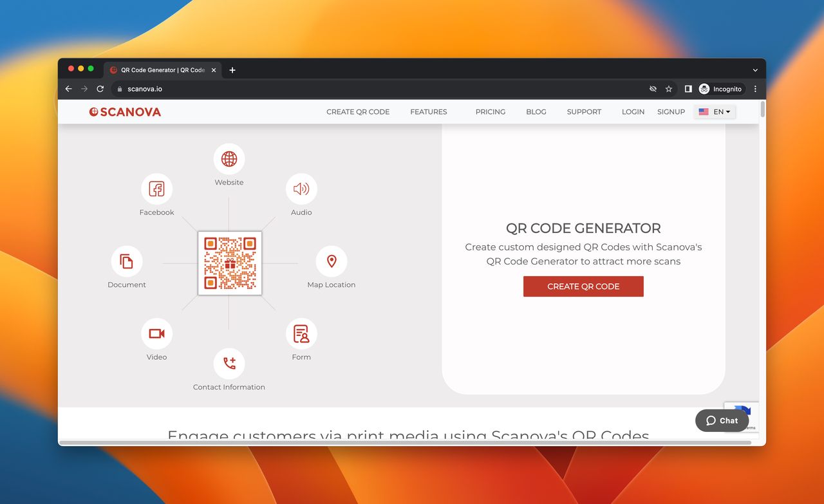Click the Website label text

pos(229,183)
